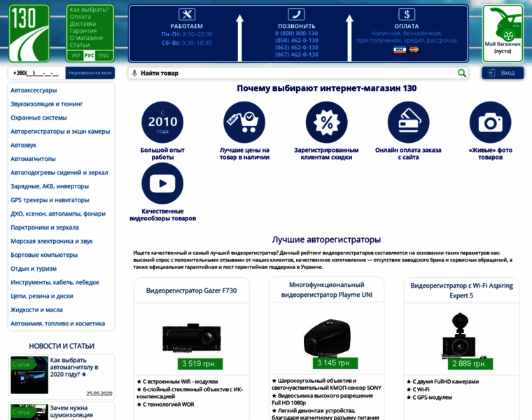This screenshot has height=420, width=532.
Task: Click the 130 store logo
Action: pos(29,33)
